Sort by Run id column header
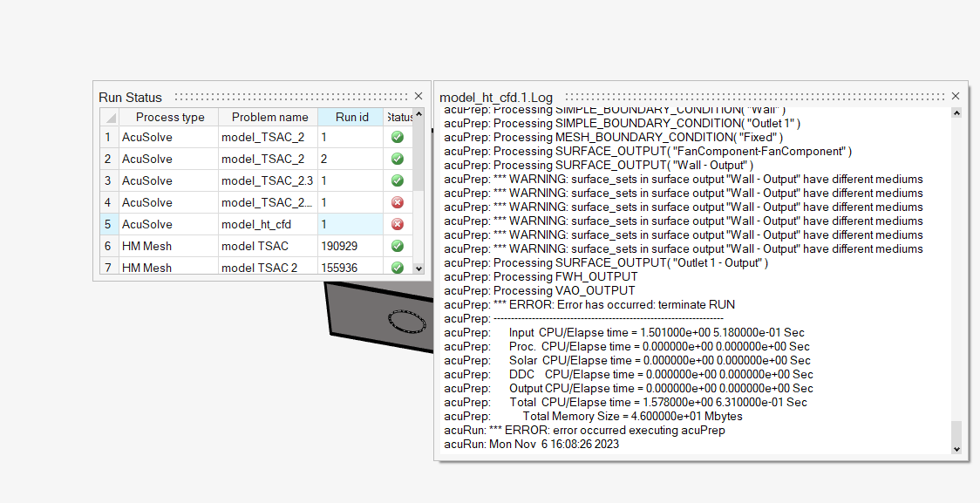 click(x=351, y=118)
